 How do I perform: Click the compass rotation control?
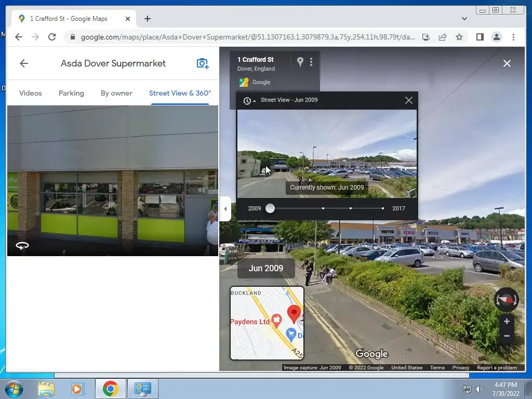506,300
